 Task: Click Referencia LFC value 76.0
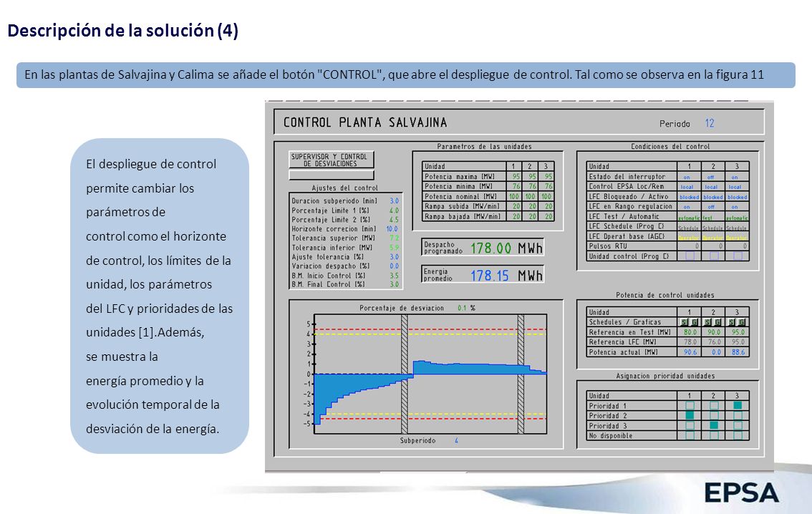click(x=714, y=342)
